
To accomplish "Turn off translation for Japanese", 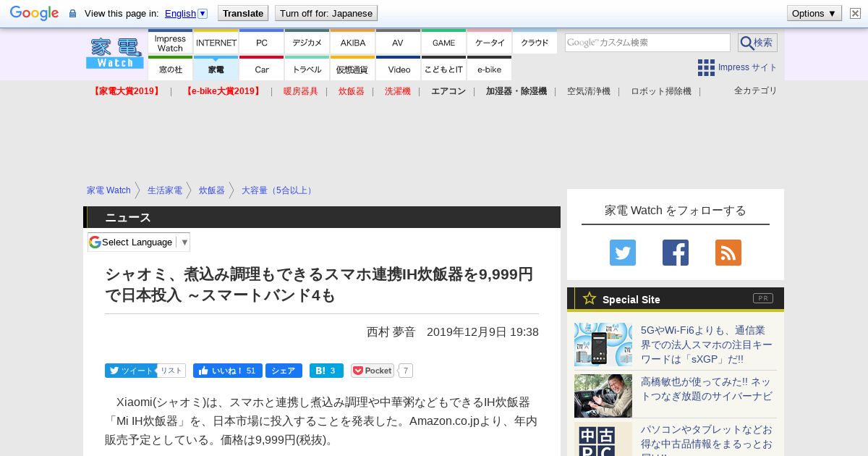I will click(x=326, y=13).
